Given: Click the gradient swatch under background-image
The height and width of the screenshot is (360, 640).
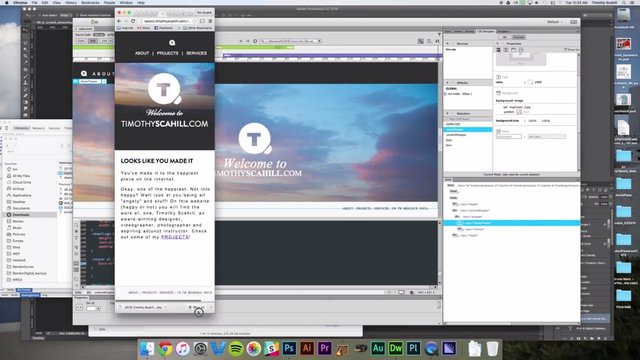Looking at the screenshot, I should click(x=519, y=111).
